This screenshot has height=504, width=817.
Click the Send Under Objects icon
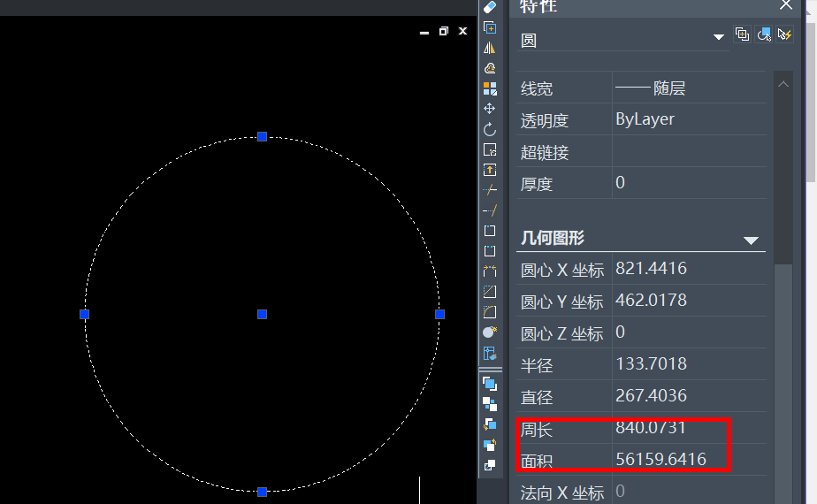tap(490, 445)
